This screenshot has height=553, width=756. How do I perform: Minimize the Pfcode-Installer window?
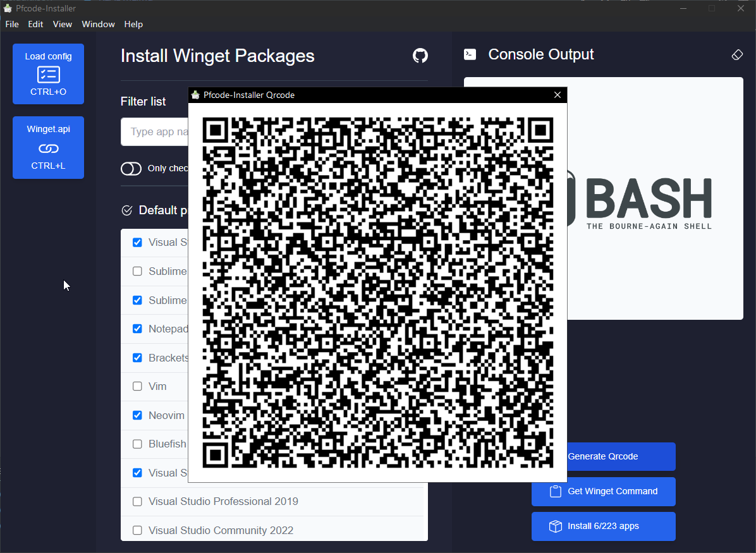coord(683,8)
